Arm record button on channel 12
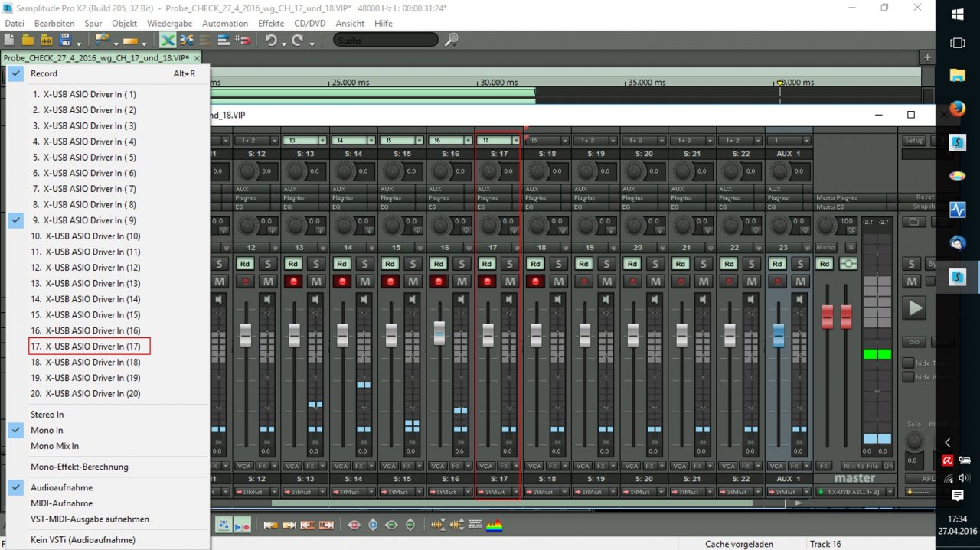980x550 pixels. (245, 282)
